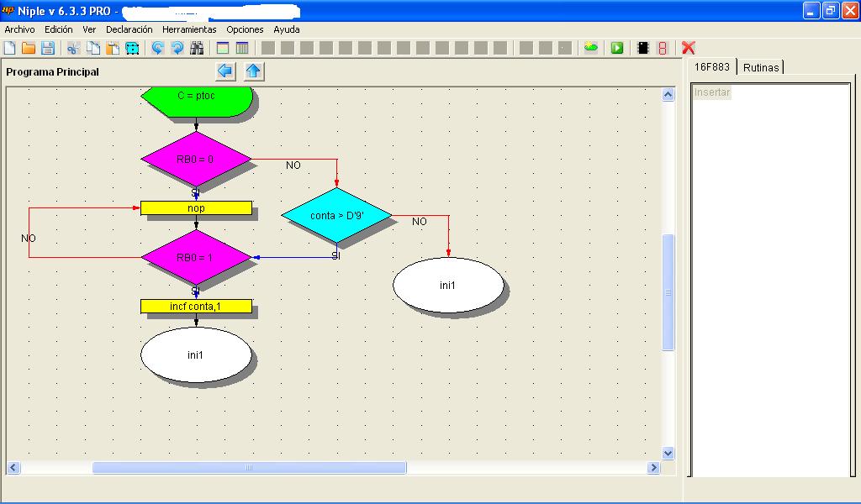Screen dimensions: 861x504
Task: Go up a level with the blue up arrow
Action: [253, 71]
